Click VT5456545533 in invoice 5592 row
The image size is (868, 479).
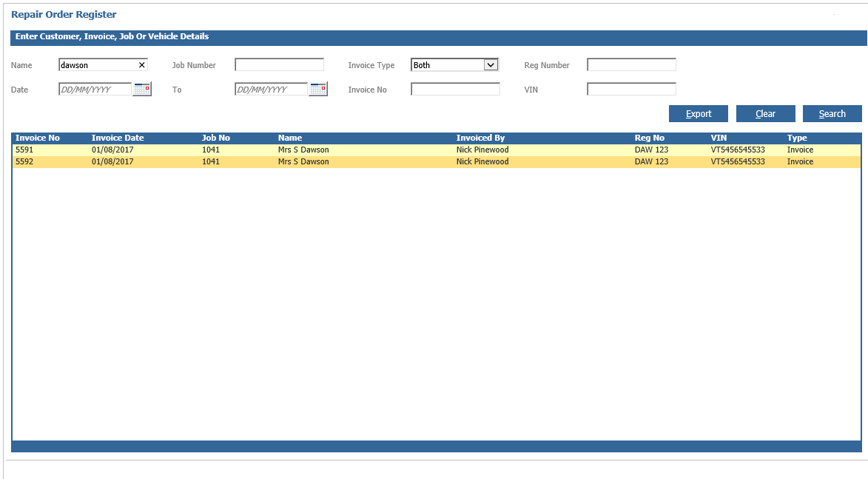point(738,161)
